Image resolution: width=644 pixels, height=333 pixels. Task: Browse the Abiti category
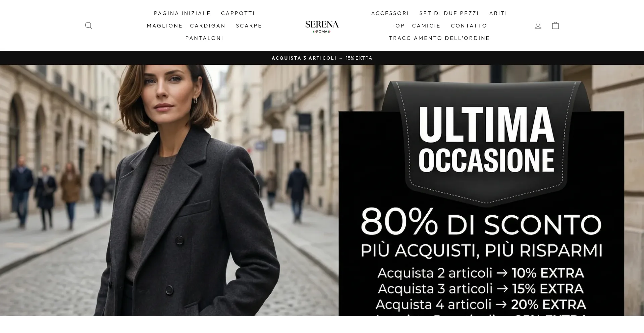(x=498, y=13)
